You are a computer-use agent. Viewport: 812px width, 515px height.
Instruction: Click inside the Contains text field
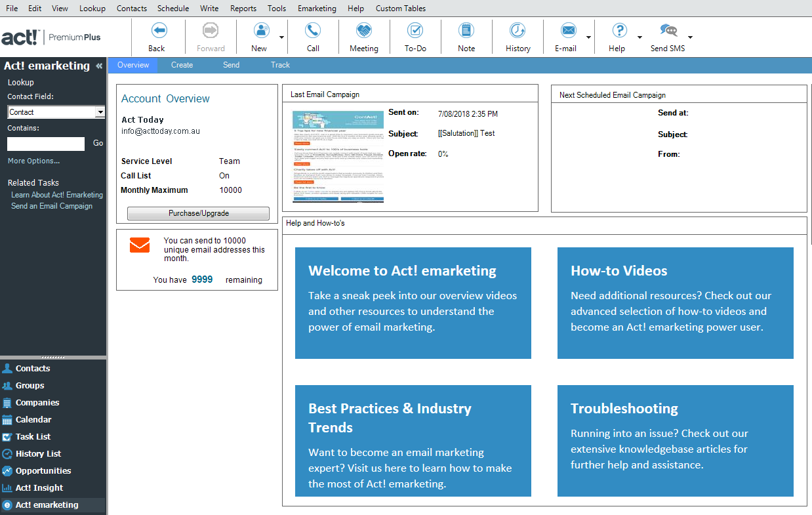[x=46, y=144]
